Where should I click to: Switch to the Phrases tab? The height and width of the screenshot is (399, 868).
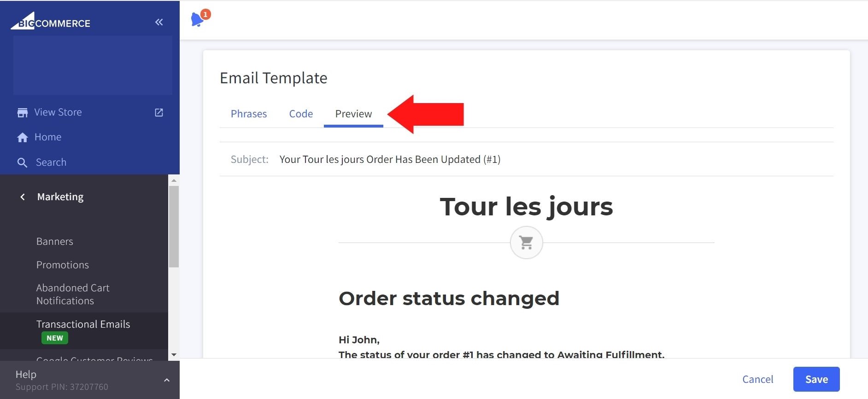click(249, 114)
